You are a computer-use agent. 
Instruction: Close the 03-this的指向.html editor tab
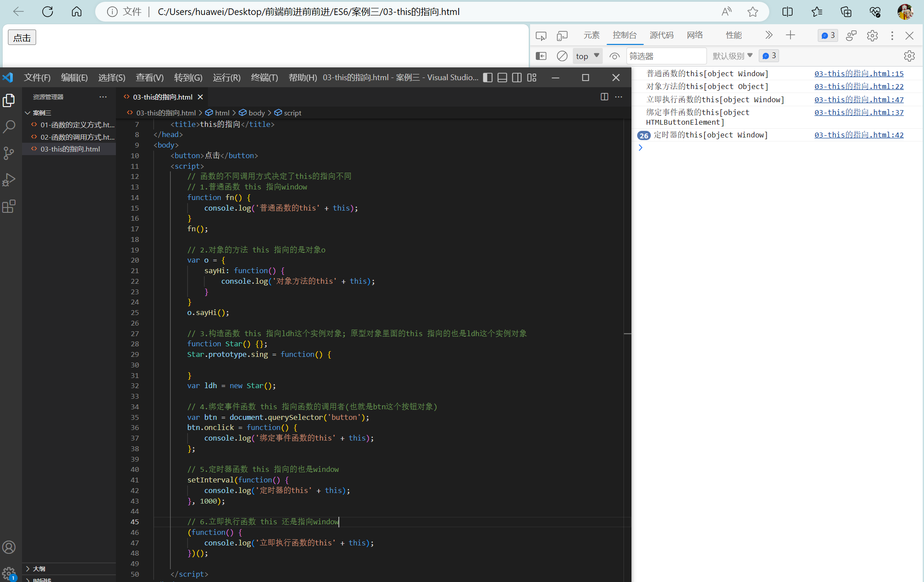coord(200,97)
